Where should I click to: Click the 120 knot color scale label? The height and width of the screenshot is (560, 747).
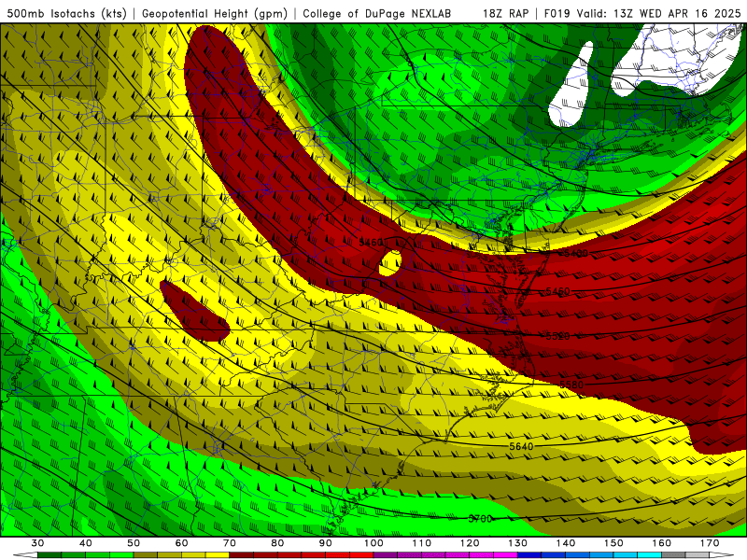[x=470, y=543]
